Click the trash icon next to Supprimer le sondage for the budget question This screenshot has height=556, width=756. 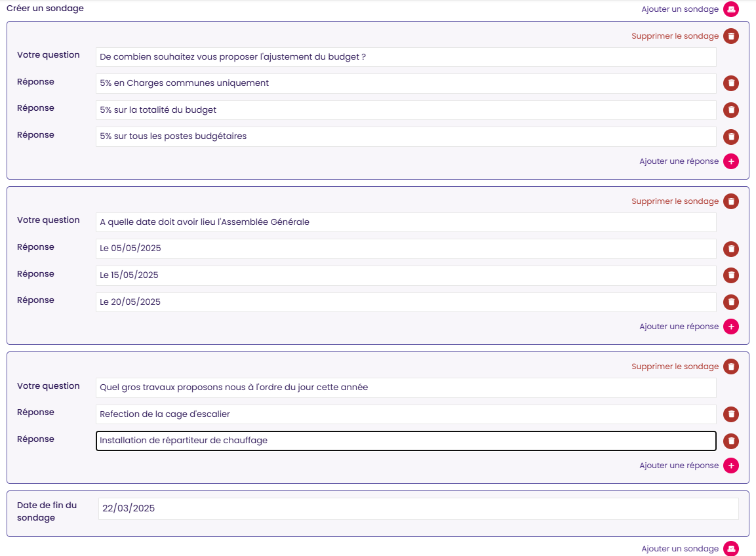click(x=731, y=36)
